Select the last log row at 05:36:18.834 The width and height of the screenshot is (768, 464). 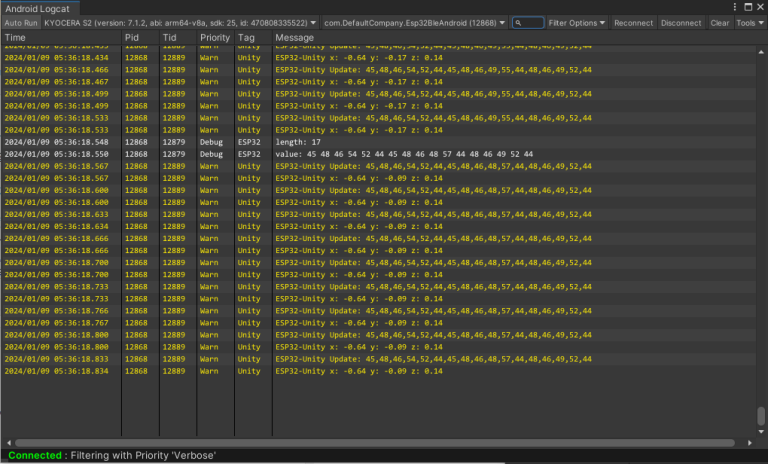pos(378,371)
